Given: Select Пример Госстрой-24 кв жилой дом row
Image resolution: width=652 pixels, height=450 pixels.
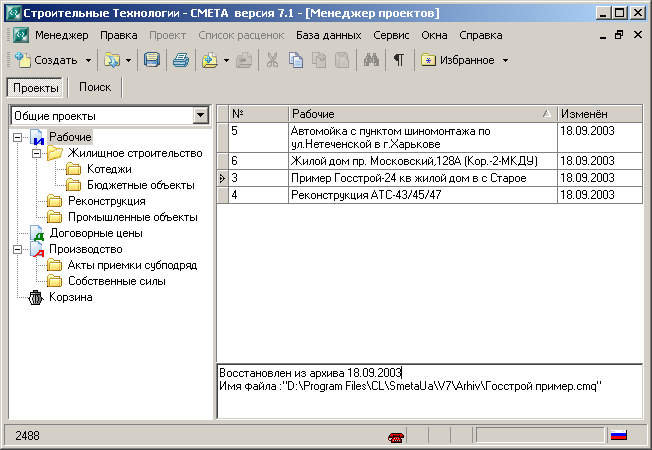Looking at the screenshot, I should pyautogui.click(x=430, y=178).
